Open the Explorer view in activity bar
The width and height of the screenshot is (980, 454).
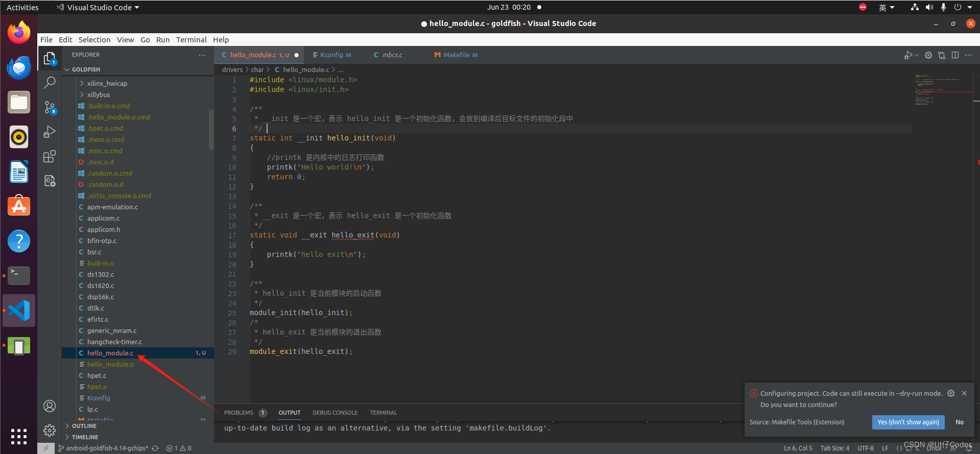pos(50,59)
